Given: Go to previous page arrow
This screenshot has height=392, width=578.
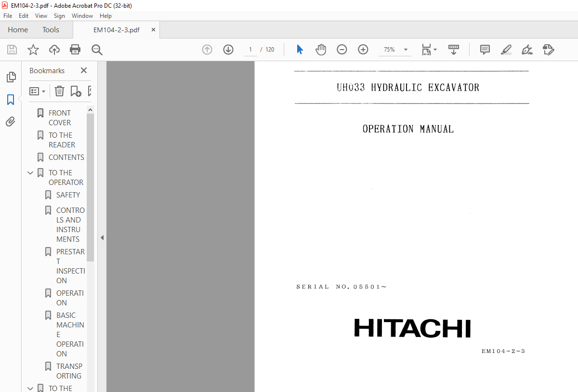Looking at the screenshot, I should (207, 50).
